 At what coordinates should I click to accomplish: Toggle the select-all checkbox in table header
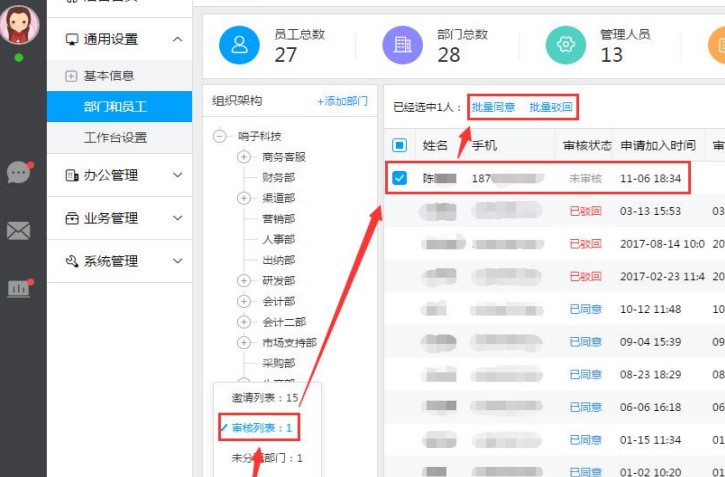[399, 146]
